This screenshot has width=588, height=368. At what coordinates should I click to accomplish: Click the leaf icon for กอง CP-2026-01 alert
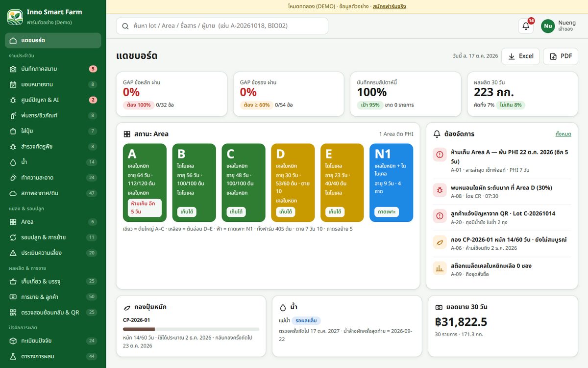440,242
